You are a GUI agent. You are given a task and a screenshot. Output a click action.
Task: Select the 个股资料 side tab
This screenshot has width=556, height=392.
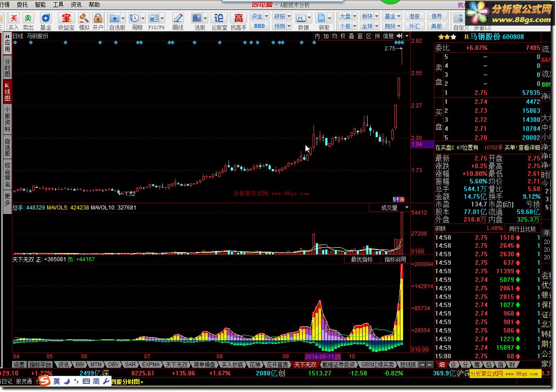pos(7,119)
